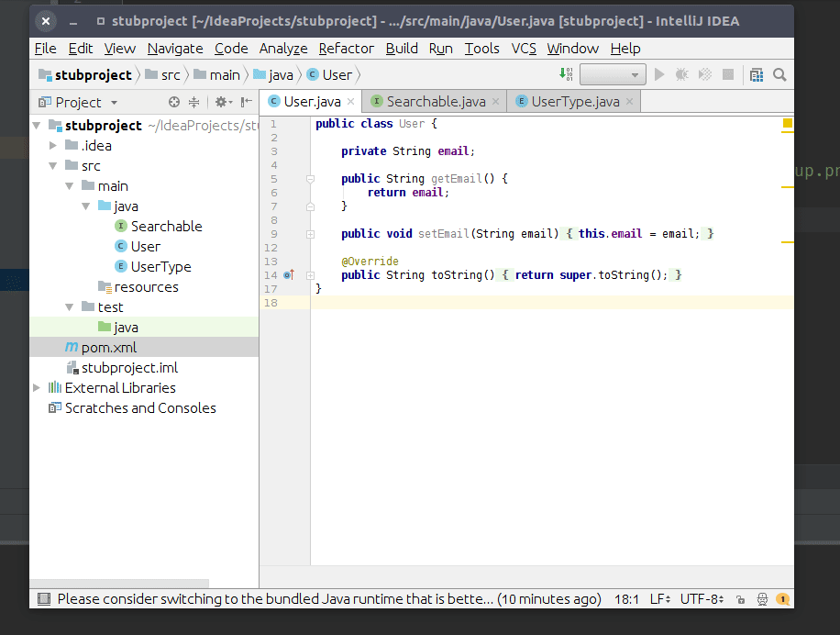Open the run configurations dropdown

pyautogui.click(x=613, y=74)
